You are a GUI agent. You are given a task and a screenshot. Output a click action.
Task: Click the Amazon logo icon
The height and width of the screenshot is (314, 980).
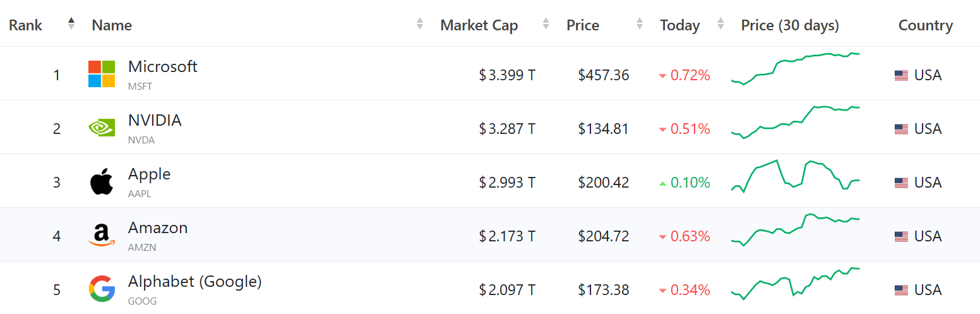[x=102, y=236]
